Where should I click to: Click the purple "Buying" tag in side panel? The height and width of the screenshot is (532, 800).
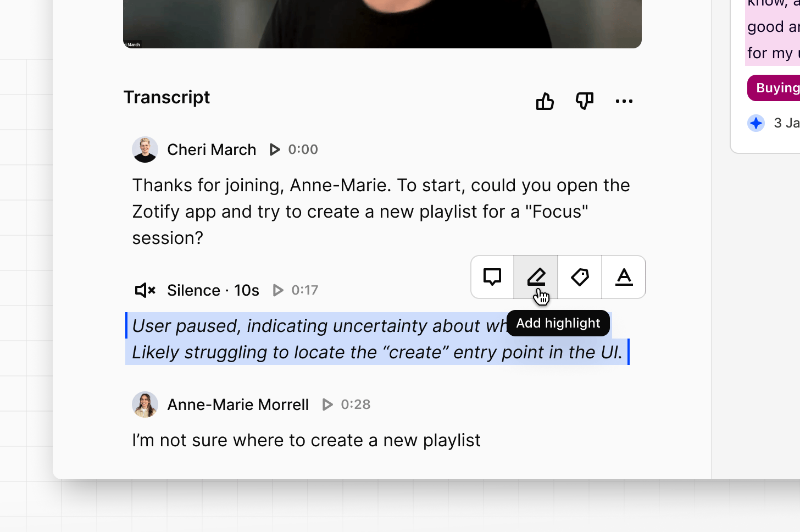(774, 88)
